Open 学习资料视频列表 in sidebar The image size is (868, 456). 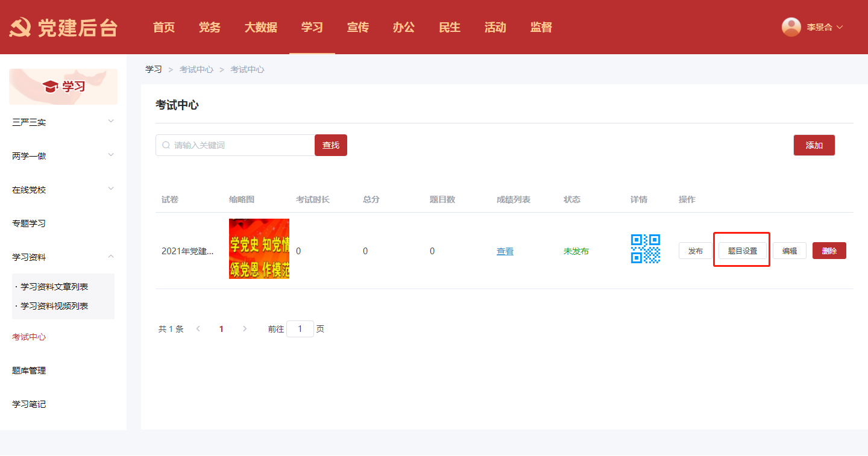(x=54, y=306)
